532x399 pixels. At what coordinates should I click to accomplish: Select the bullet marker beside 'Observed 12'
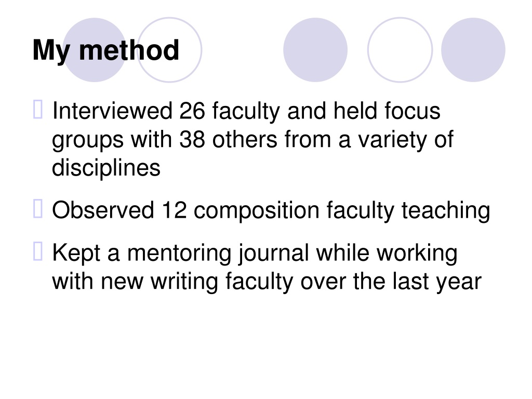(38, 209)
